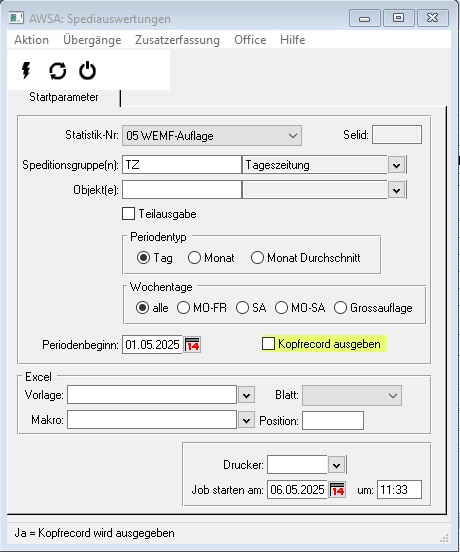Open the Office menu
This screenshot has width=460, height=552.
point(250,40)
